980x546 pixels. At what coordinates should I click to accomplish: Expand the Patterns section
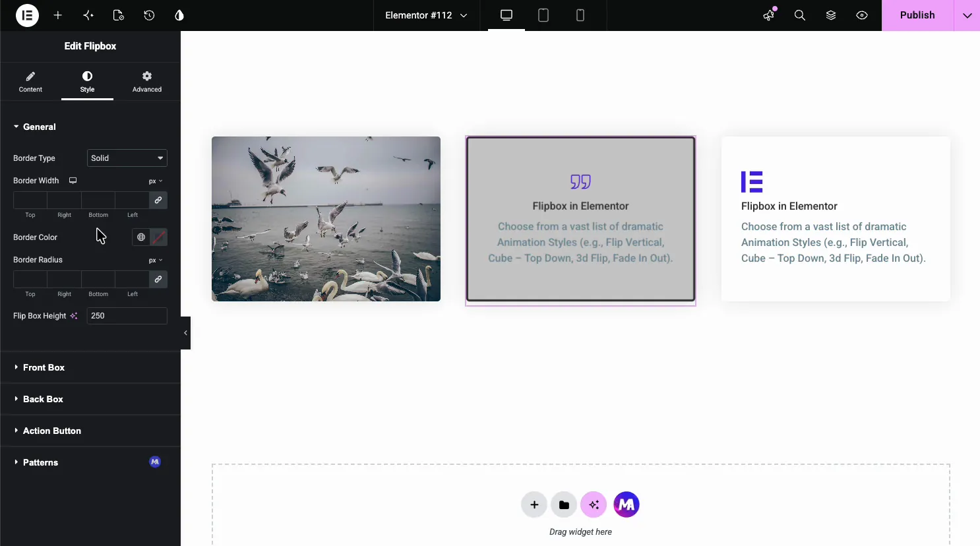click(90, 462)
